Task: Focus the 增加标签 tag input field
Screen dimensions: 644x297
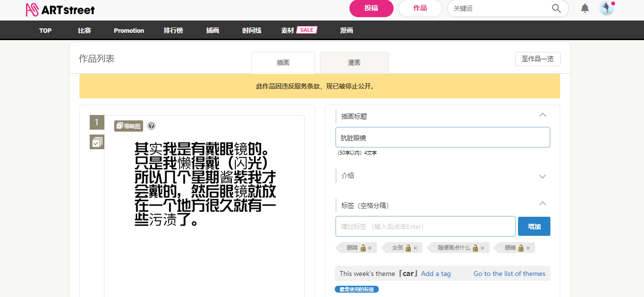Action: tap(425, 227)
